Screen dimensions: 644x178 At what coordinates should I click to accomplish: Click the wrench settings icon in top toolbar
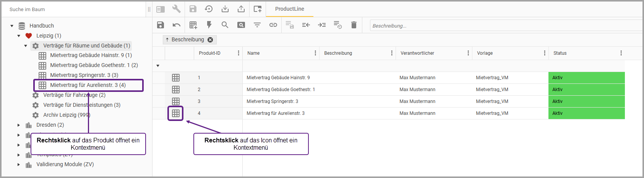pos(176,9)
